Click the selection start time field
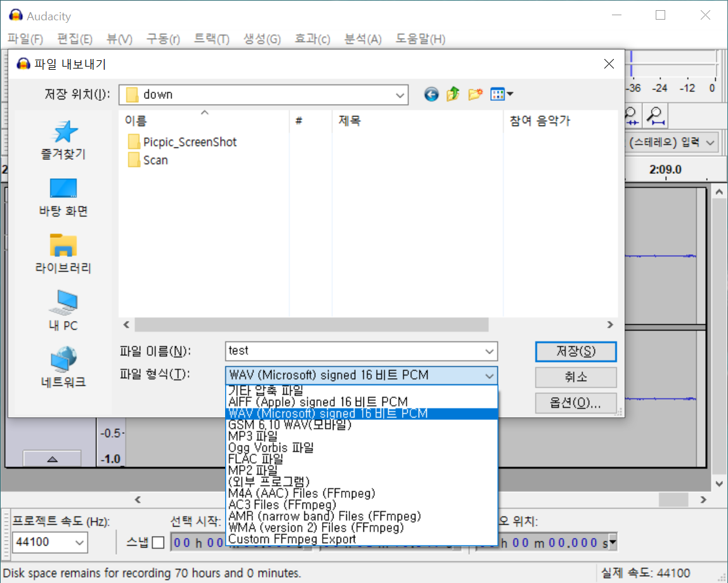The width and height of the screenshot is (728, 583). pos(198,542)
